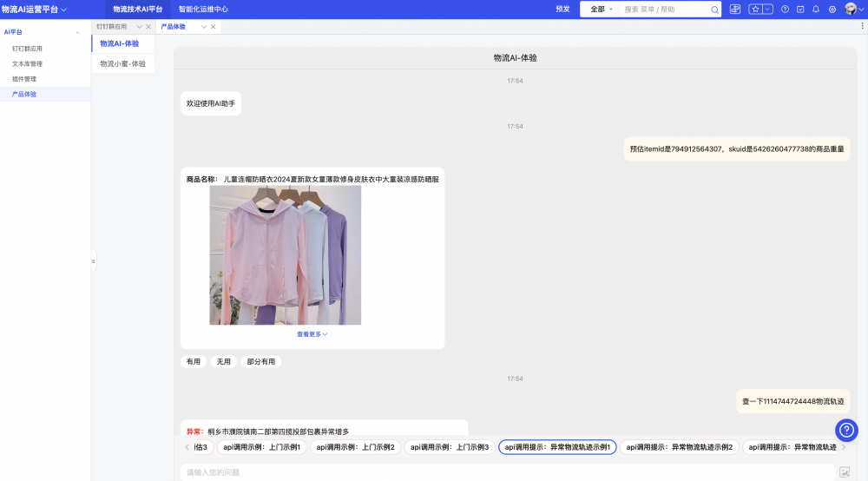Mark the response as 无用
This screenshot has height=481, width=868.
tap(223, 361)
